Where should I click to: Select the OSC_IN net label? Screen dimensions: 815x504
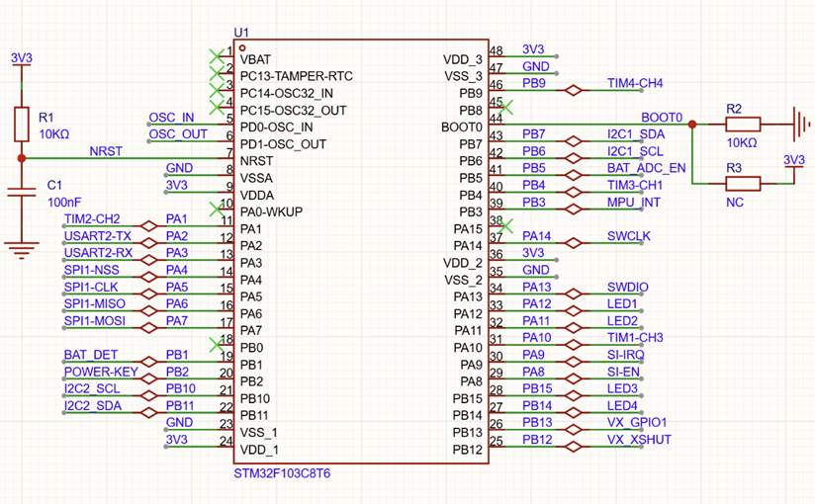click(x=171, y=118)
